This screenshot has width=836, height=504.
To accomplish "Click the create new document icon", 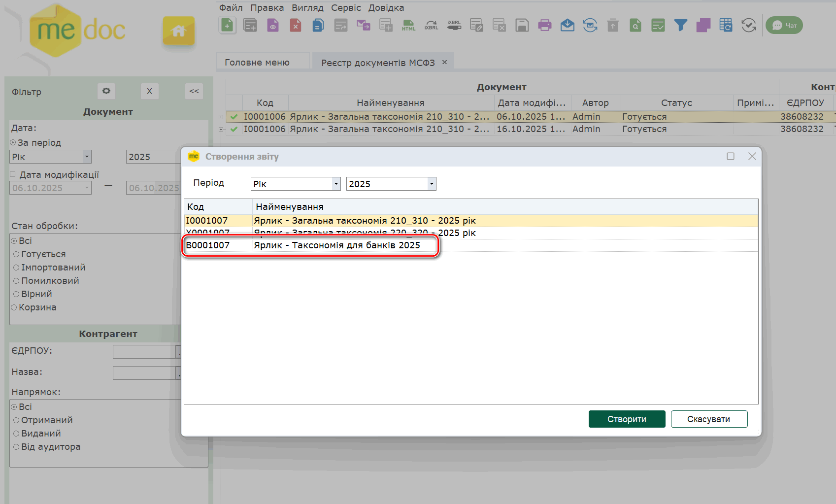I will (227, 25).
